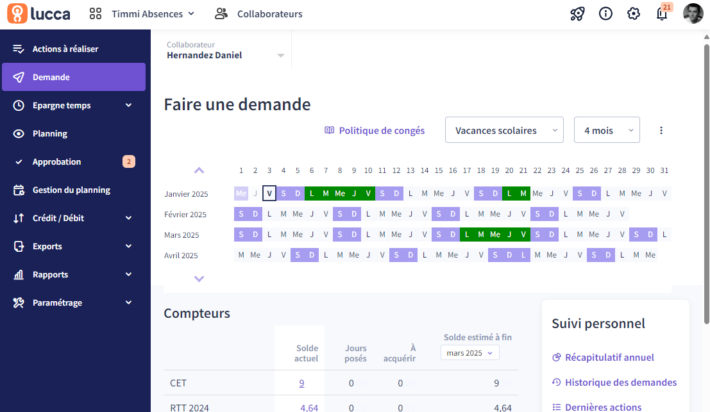Select Demande in sidebar
The width and height of the screenshot is (710, 412).
tap(74, 77)
